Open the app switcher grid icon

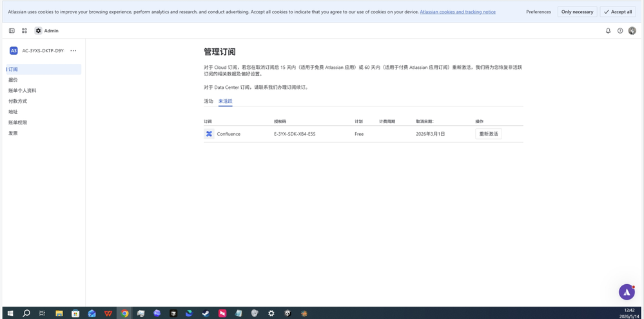point(24,31)
